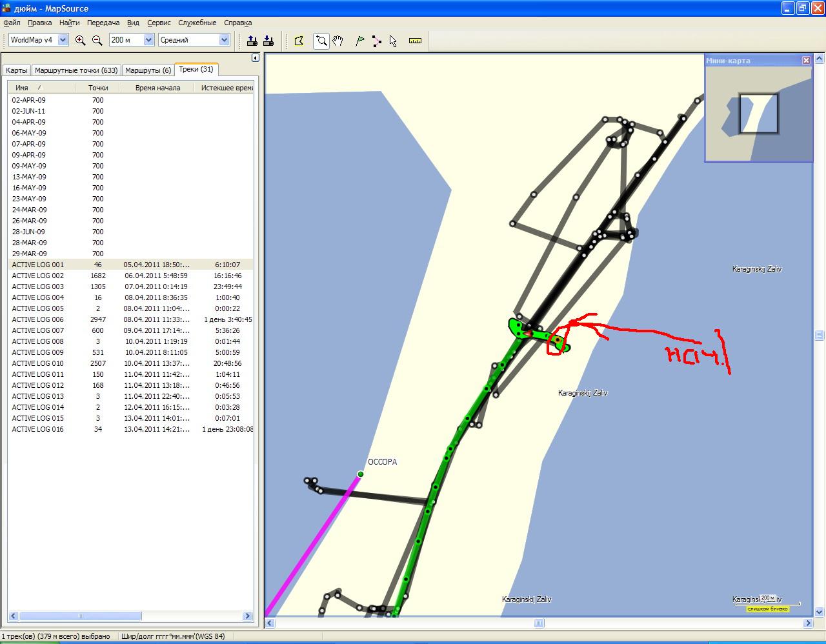Image resolution: width=826 pixels, height=644 pixels.
Task: Open the WorldMap v4 product dropdown
Action: pyautogui.click(x=63, y=40)
